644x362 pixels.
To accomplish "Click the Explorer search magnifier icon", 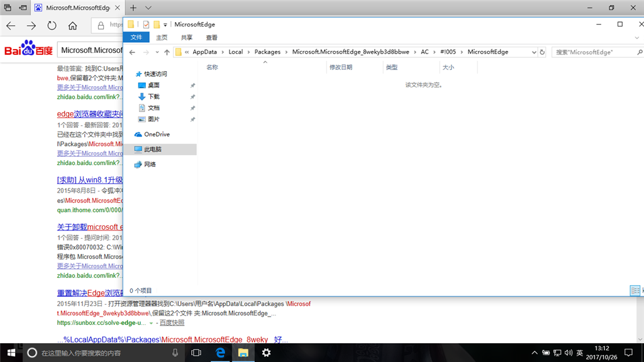I will [x=640, y=52].
